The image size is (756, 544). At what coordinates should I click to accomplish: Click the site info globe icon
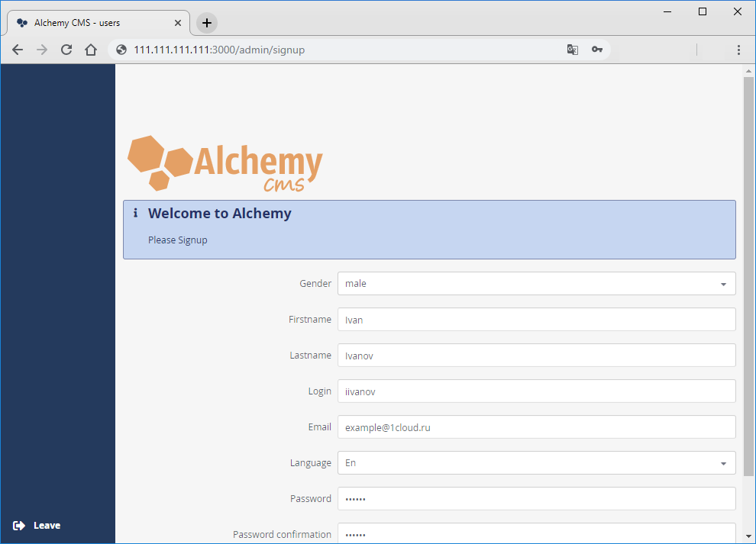[120, 49]
